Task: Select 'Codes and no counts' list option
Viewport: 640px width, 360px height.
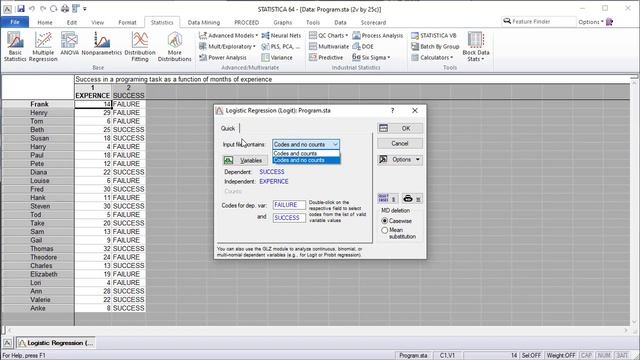Action: (x=306, y=160)
